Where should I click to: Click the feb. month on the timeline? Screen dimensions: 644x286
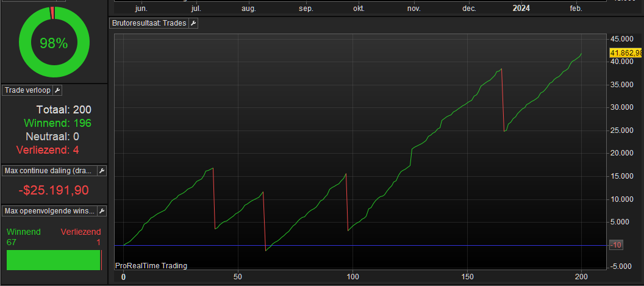pyautogui.click(x=576, y=8)
